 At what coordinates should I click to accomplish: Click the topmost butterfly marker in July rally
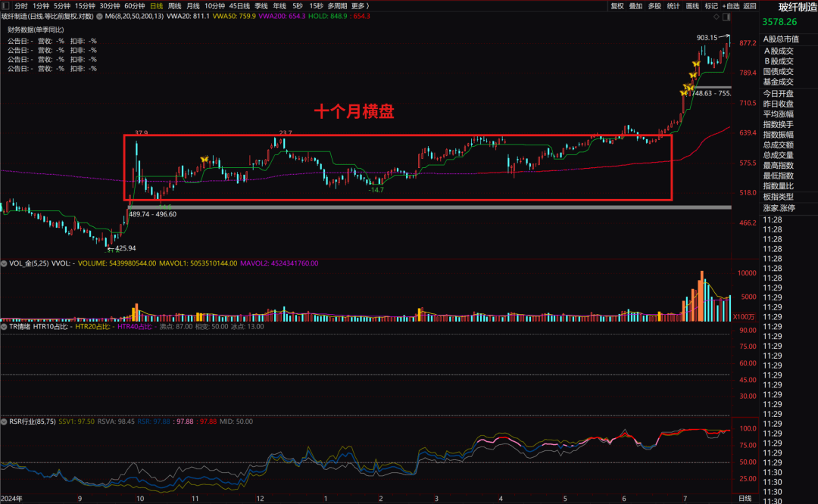[x=696, y=64]
